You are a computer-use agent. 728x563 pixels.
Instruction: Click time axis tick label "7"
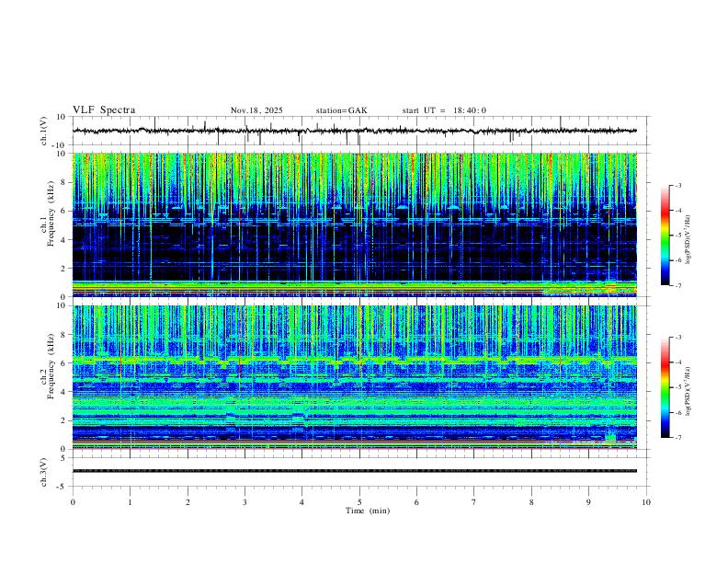[x=474, y=502]
